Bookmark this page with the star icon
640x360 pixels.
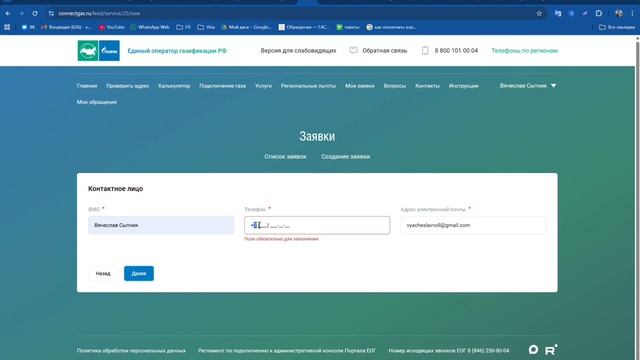click(x=539, y=13)
